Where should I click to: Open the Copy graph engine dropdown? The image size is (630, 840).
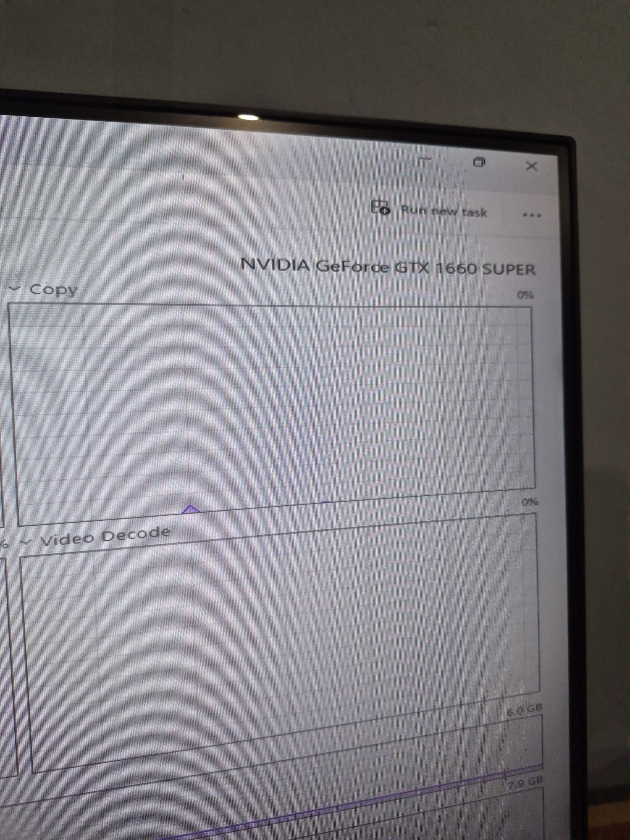click(x=15, y=288)
